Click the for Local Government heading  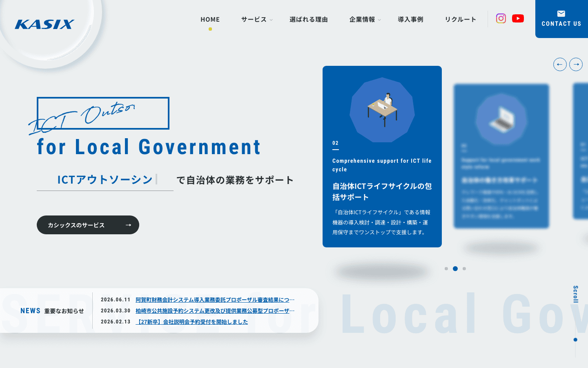(x=149, y=147)
